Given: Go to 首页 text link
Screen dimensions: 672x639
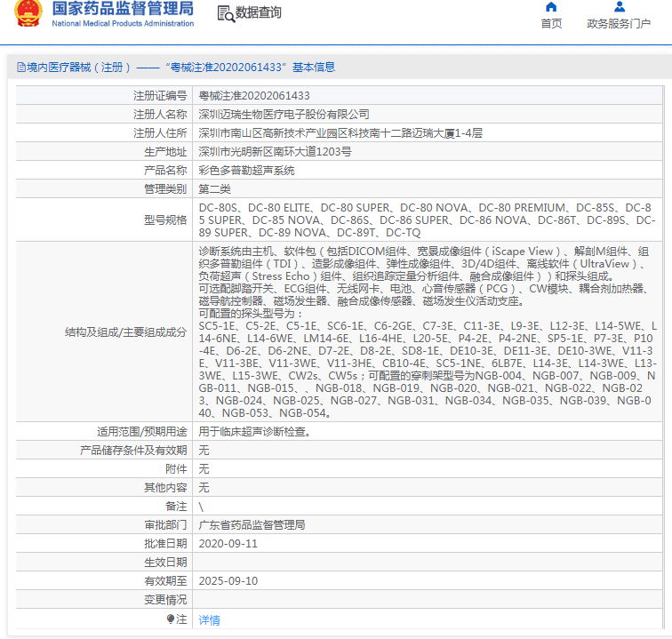Looking at the screenshot, I should (x=551, y=24).
